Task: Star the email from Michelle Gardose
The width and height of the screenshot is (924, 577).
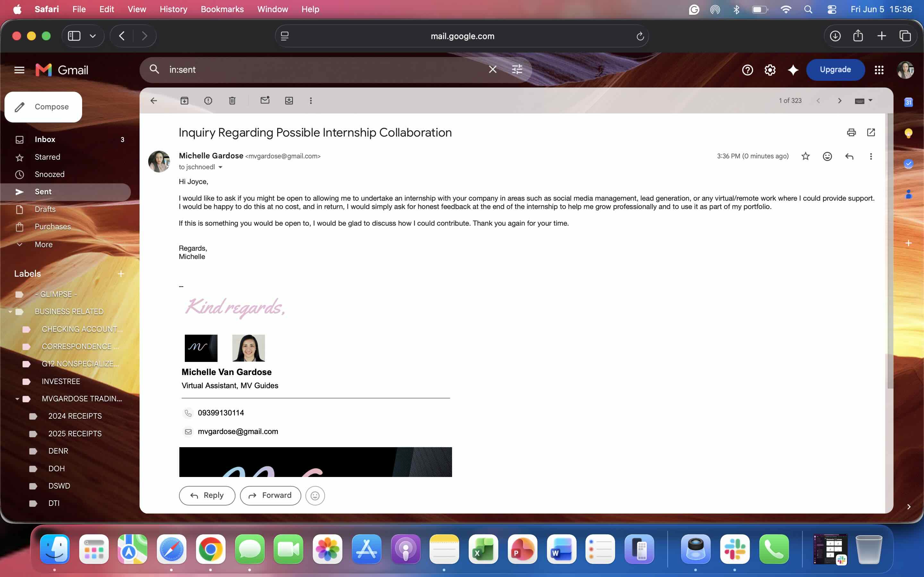Action: tap(805, 156)
